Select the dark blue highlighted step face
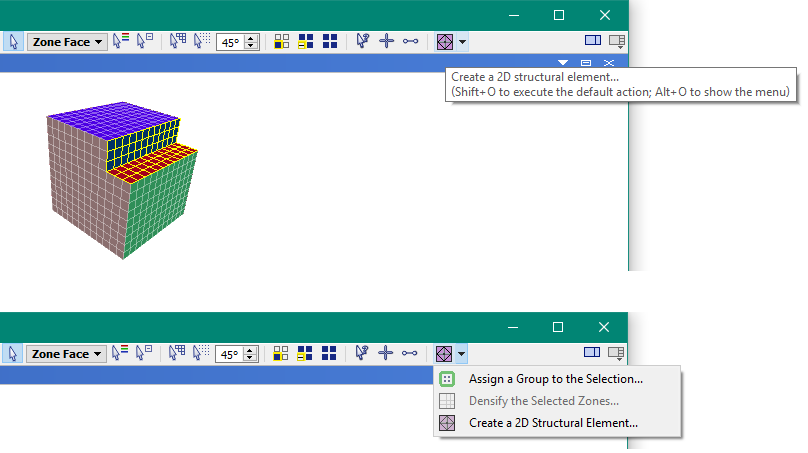Image resolution: width=808 pixels, height=453 pixels. click(x=143, y=144)
